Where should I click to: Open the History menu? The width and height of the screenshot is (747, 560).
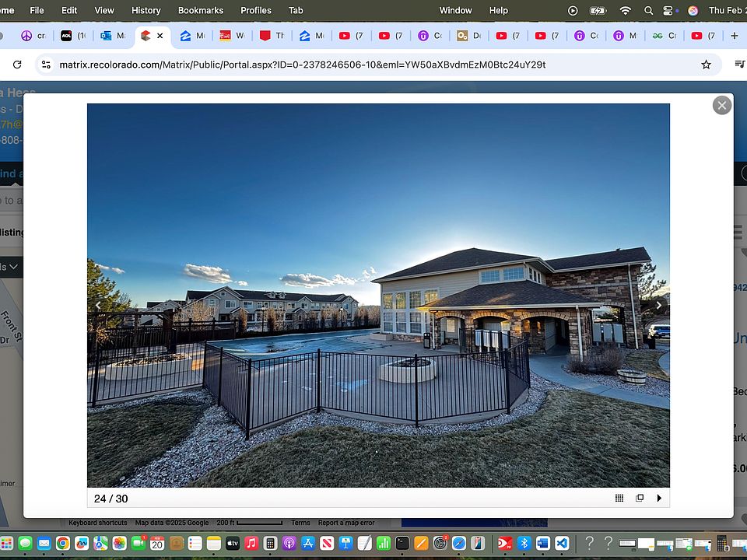pyautogui.click(x=146, y=10)
